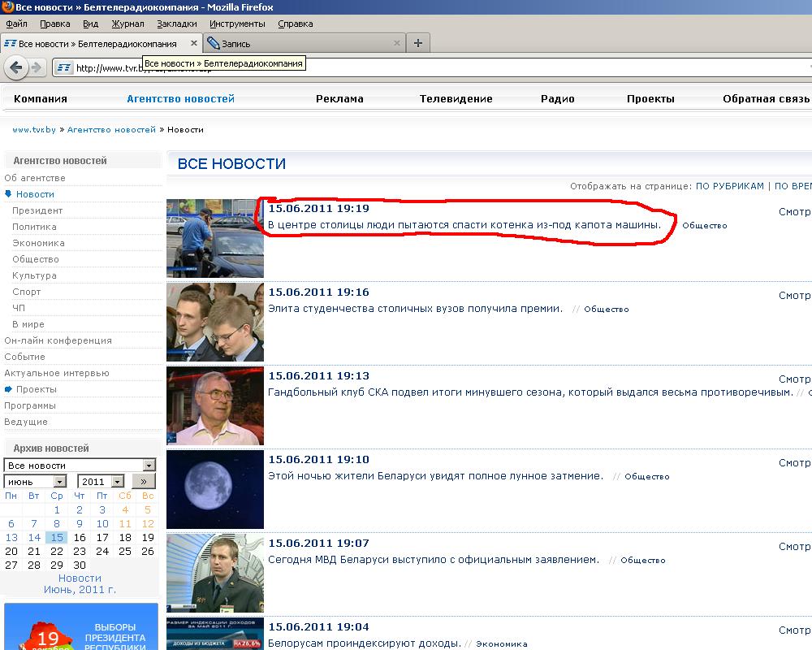
Task: Click the 'Новости' sidebar arrow icon
Action: tap(8, 193)
